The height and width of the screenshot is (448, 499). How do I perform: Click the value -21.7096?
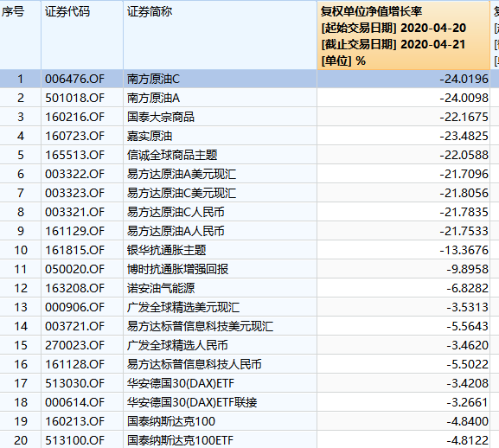(x=464, y=174)
